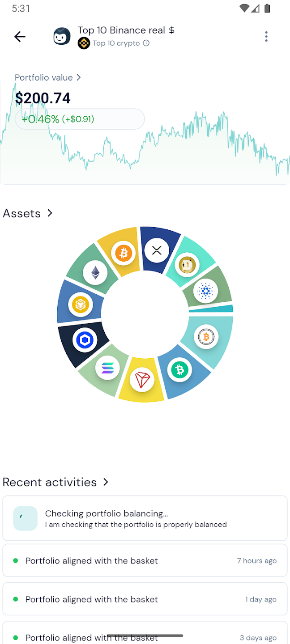
Task: Expand the Assets section chevron
Action: (50, 213)
